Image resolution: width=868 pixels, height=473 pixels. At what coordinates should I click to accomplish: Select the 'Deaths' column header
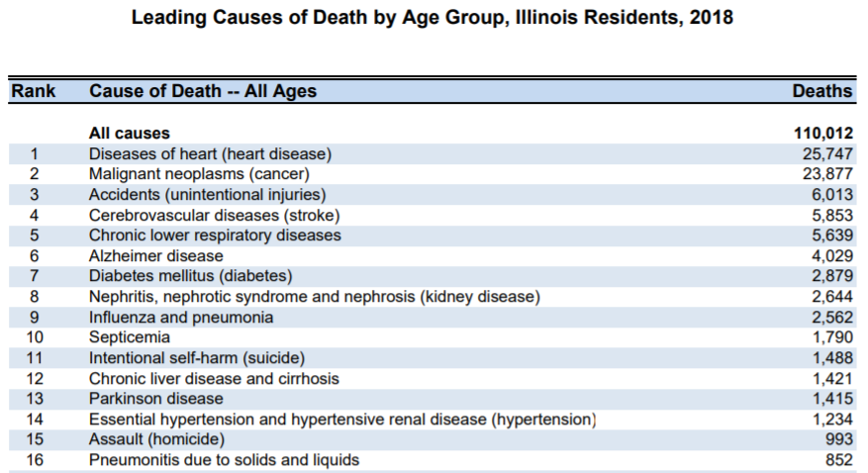[x=822, y=91]
